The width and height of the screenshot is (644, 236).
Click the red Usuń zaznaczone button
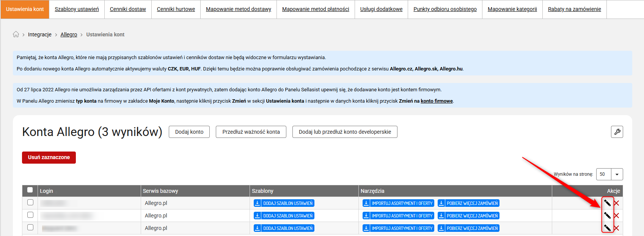point(49,158)
